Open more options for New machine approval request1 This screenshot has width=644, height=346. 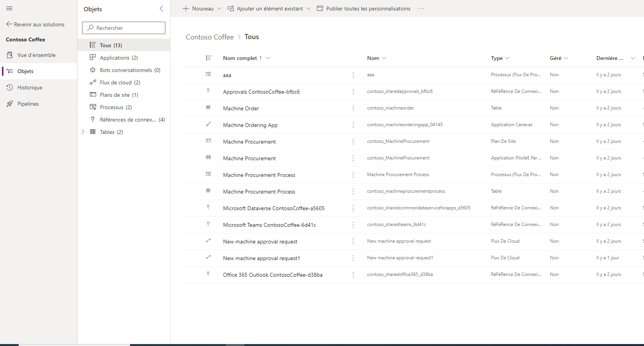[353, 258]
